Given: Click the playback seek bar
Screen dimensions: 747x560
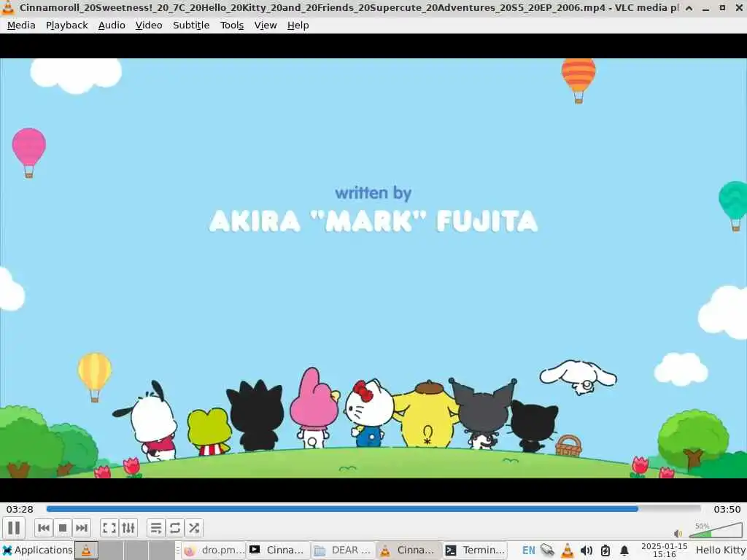Looking at the screenshot, I should 373,509.
